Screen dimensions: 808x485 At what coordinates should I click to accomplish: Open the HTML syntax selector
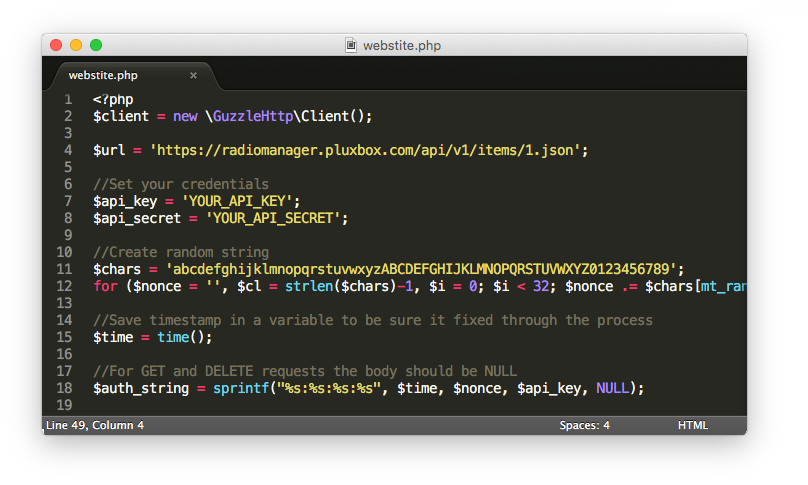click(x=693, y=425)
